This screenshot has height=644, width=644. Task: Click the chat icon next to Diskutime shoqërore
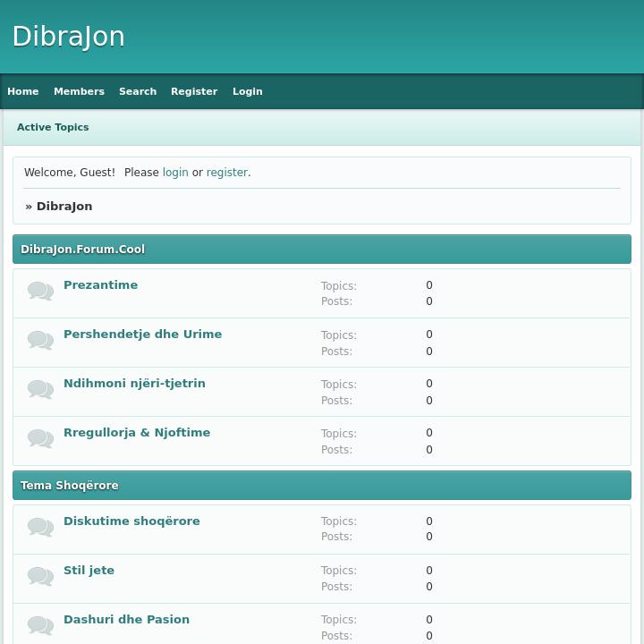click(x=40, y=527)
